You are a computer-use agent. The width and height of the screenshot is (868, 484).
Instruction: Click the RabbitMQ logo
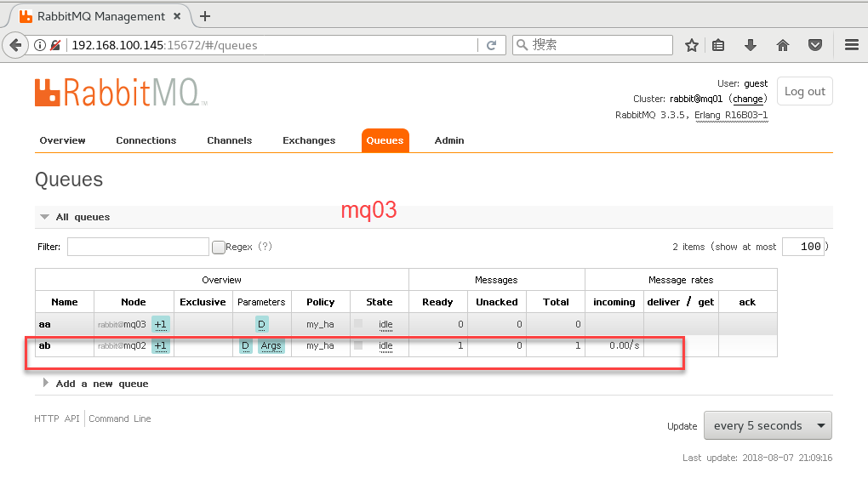pyautogui.click(x=121, y=93)
